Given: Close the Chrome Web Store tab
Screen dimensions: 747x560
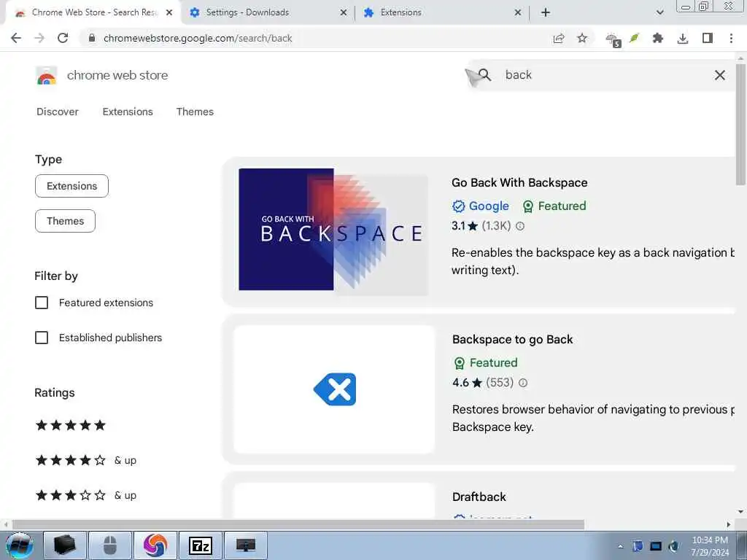Looking at the screenshot, I should coord(169,13).
